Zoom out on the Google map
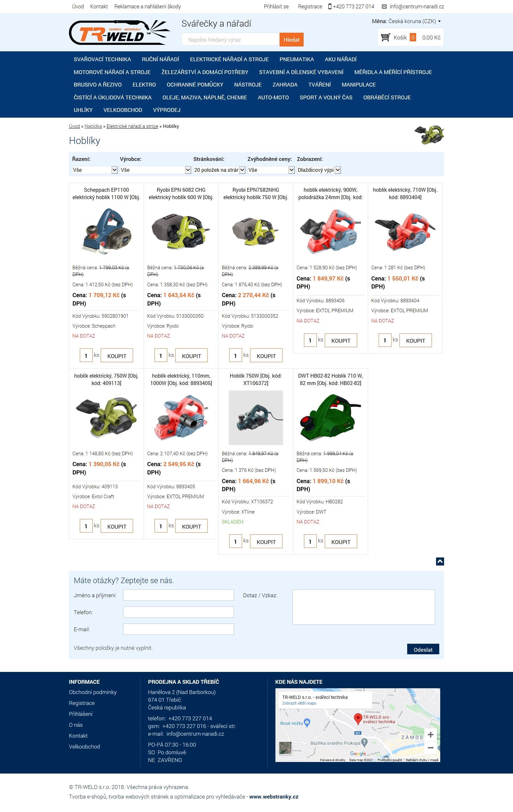 430,748
